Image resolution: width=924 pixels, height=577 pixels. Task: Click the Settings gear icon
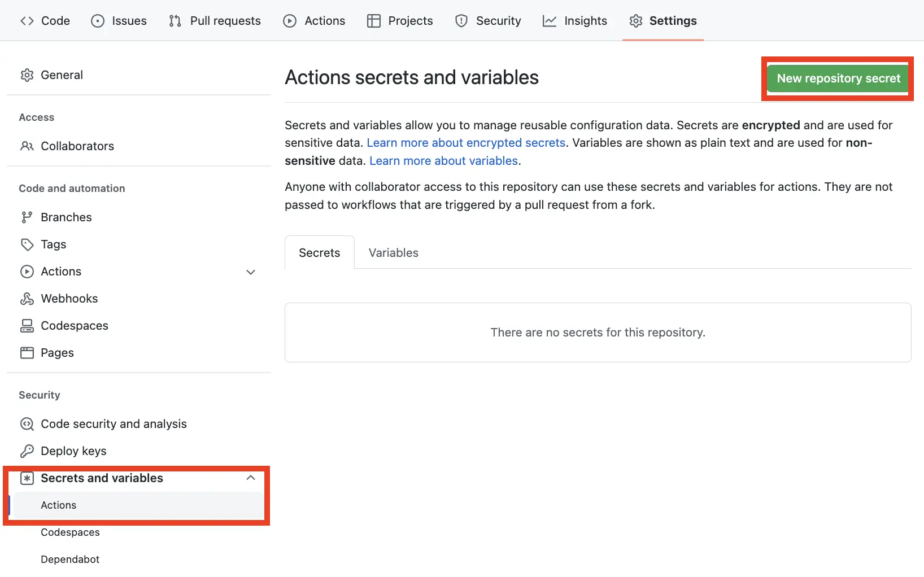pyautogui.click(x=636, y=20)
